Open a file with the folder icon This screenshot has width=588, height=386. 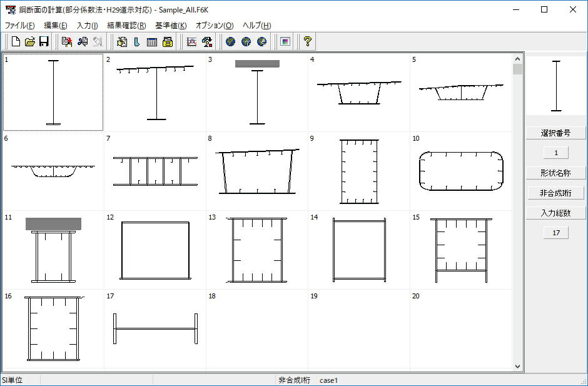[x=29, y=41]
